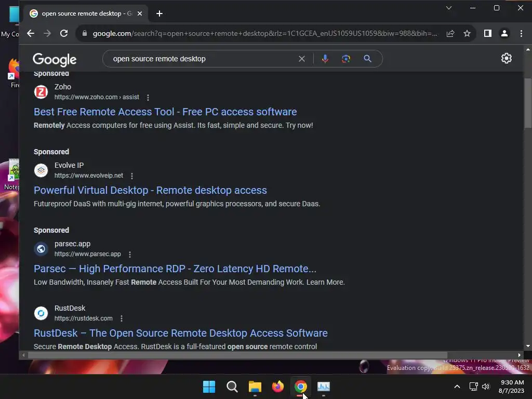
Task: Open 'Best Free Remote Access Tool' link
Action: [x=165, y=112]
